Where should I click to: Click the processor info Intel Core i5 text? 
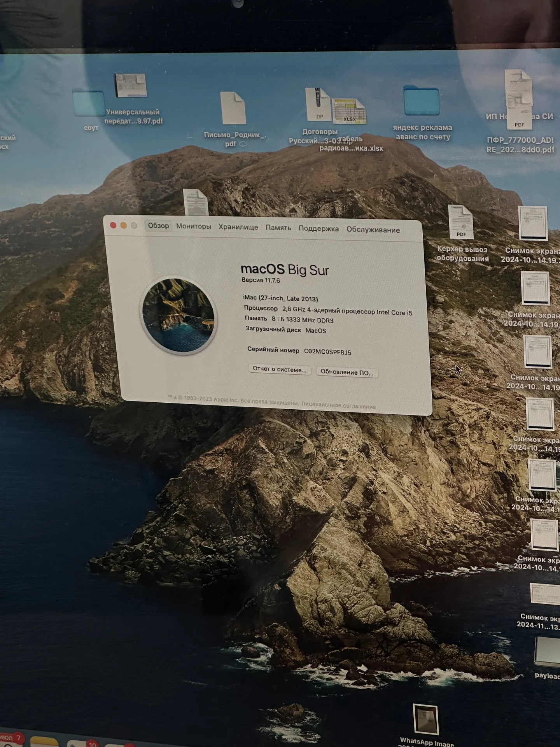point(347,311)
